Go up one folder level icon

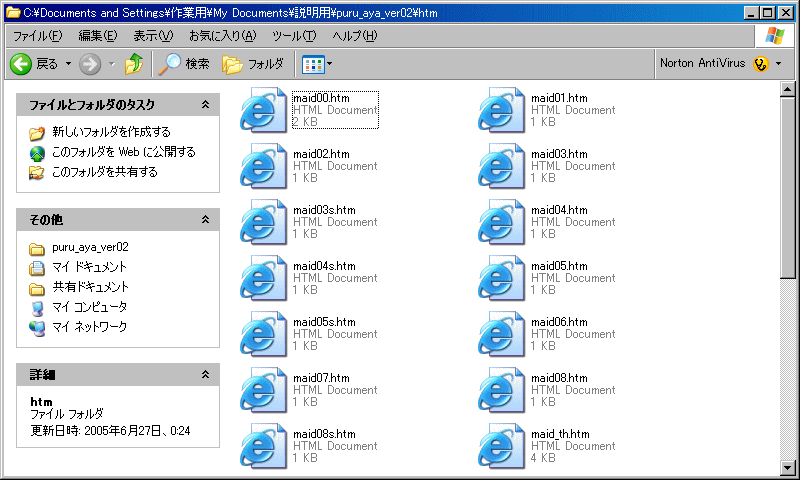(x=134, y=64)
